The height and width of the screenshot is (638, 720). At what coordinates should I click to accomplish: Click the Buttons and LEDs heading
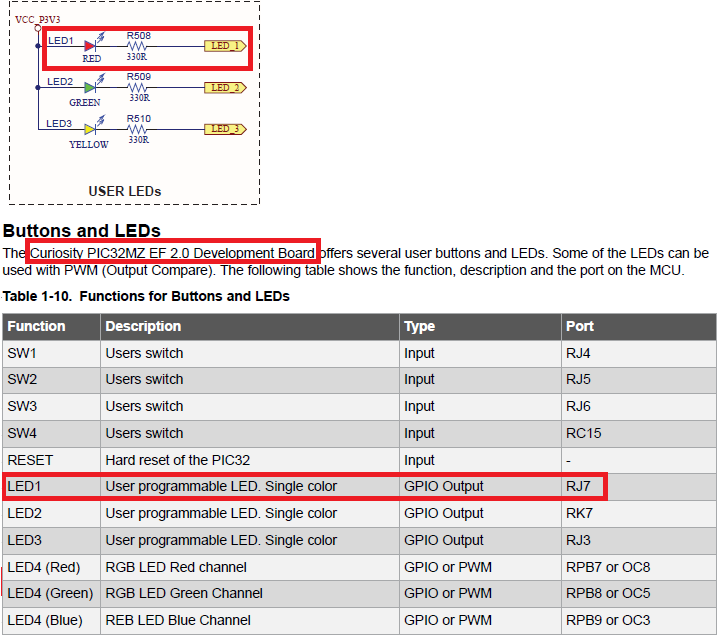(82, 231)
